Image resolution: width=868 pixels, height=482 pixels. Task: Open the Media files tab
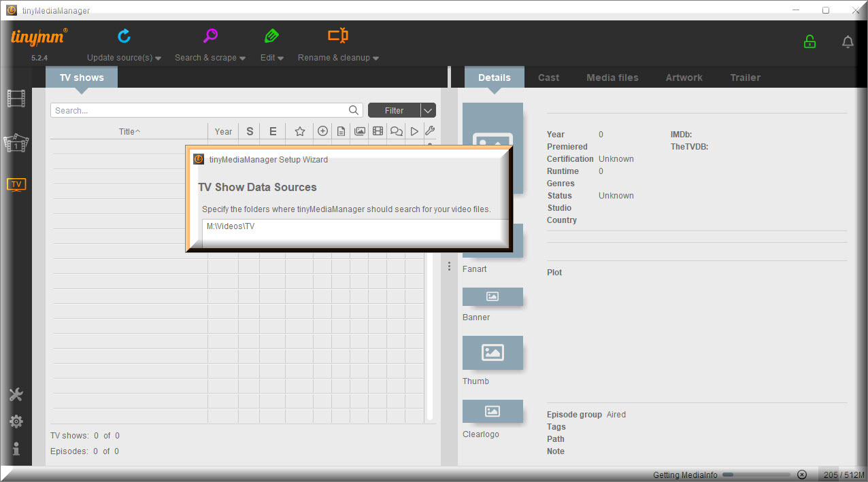[x=612, y=78]
